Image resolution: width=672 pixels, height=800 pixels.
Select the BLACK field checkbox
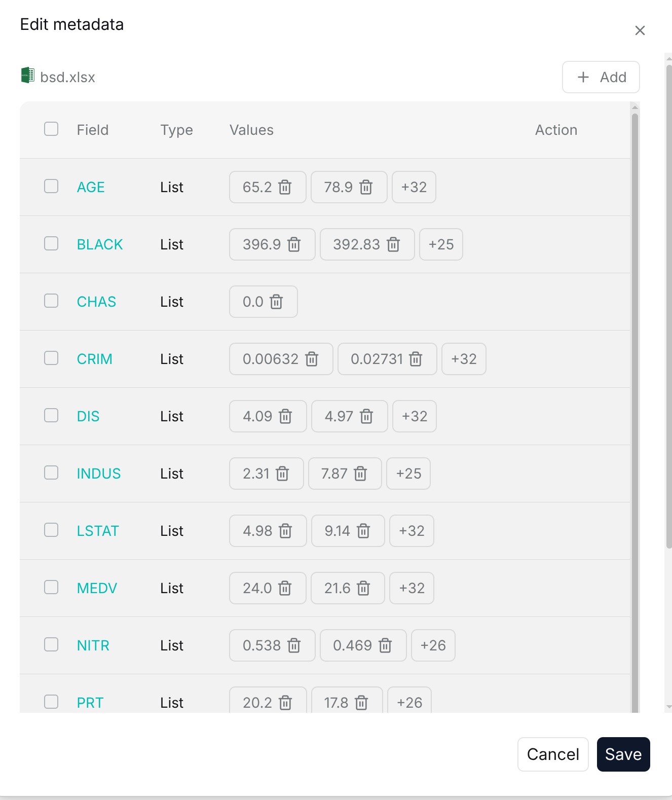point(51,243)
